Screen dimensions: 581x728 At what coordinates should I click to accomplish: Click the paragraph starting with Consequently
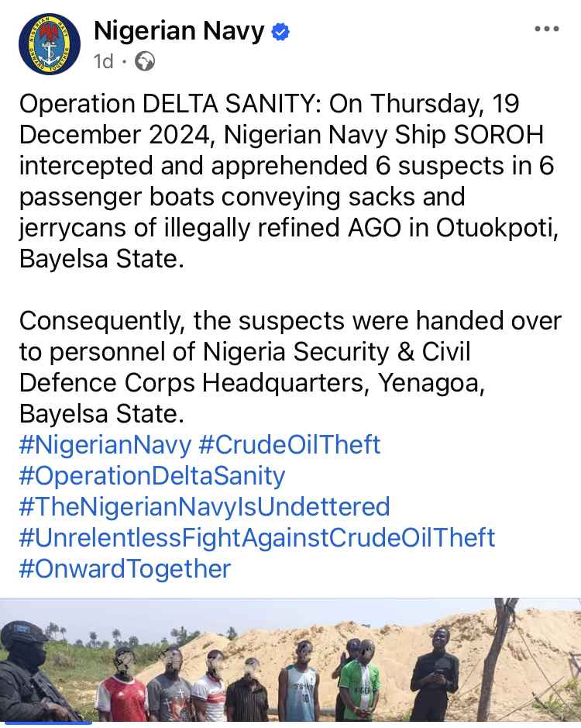point(290,367)
